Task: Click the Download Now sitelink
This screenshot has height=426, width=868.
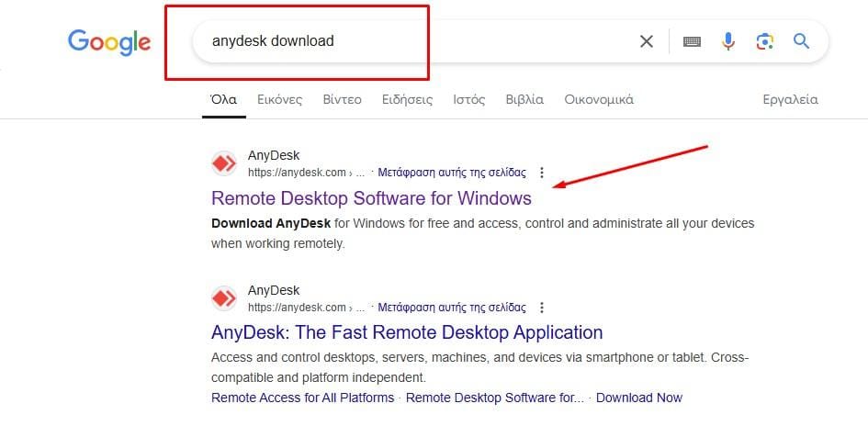Action: tap(638, 398)
